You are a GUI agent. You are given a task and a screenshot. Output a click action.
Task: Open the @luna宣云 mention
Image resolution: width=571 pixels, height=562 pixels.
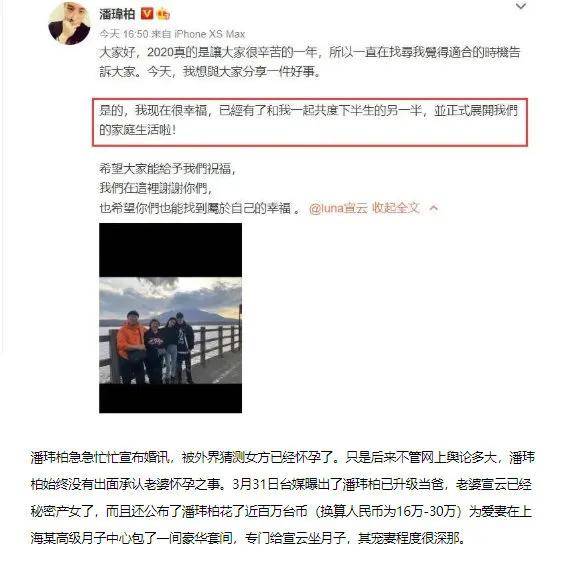[x=338, y=208]
